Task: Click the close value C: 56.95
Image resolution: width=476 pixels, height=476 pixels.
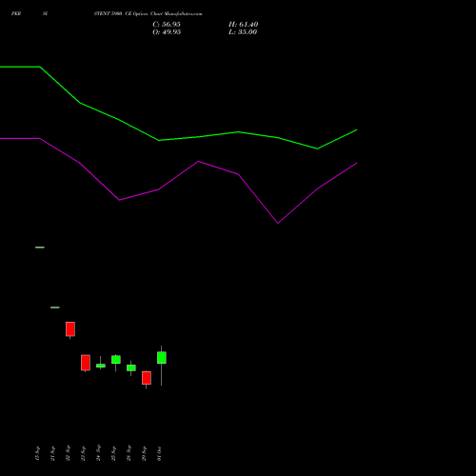Action: point(167,25)
